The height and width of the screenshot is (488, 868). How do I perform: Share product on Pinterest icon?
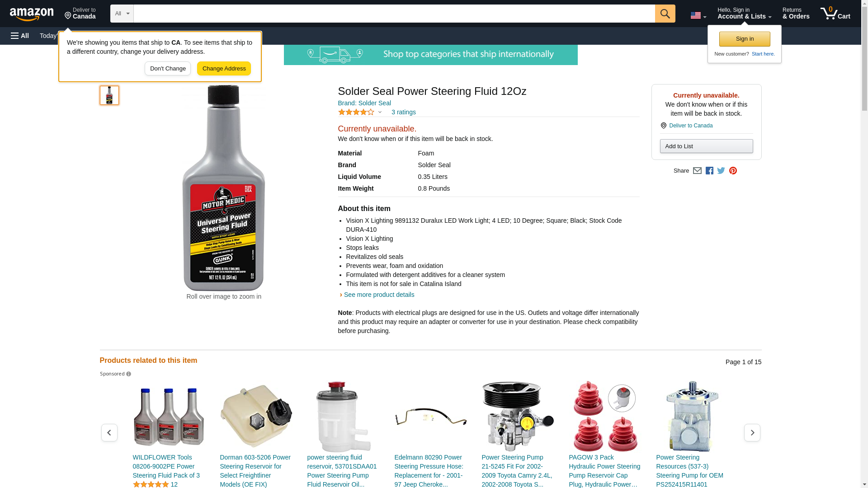coord(733,171)
